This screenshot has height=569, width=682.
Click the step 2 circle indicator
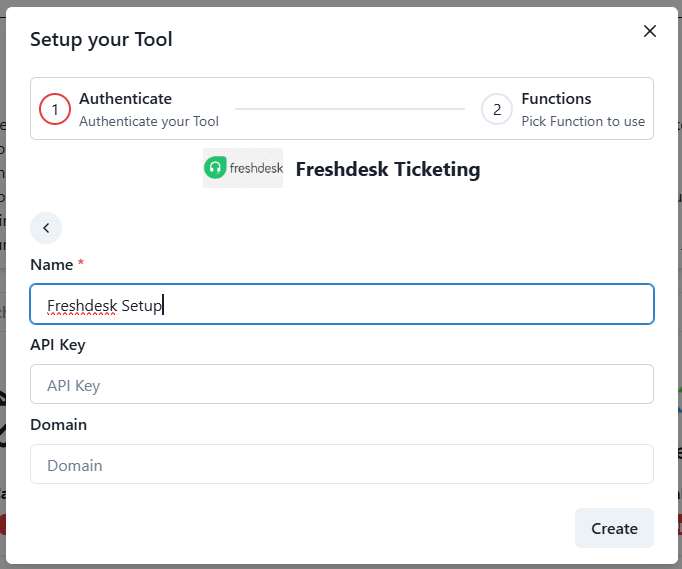497,109
